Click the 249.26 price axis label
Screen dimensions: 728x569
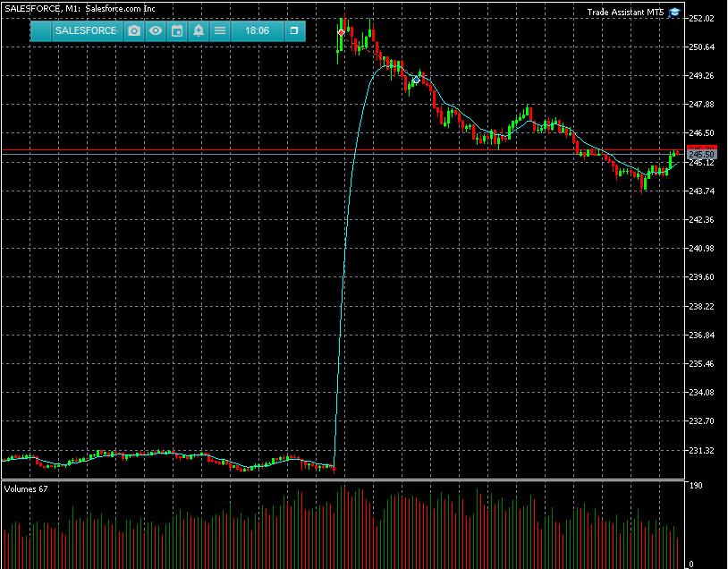tap(701, 75)
